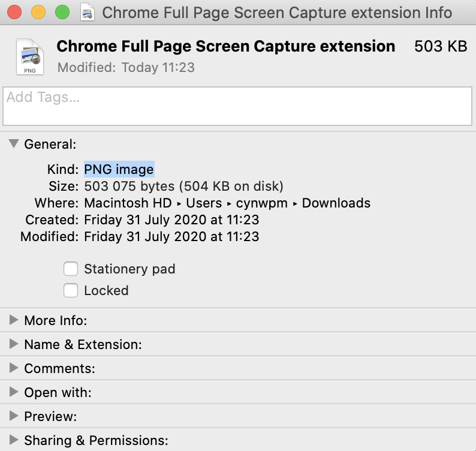Viewport: 476px width, 451px height.
Task: Select the highlighted PNG image kind text
Action: pos(119,170)
